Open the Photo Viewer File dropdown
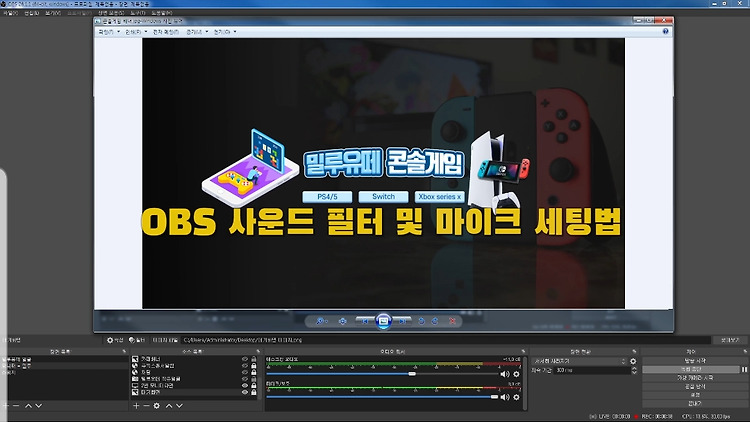This screenshot has width=750, height=422. click(109, 32)
